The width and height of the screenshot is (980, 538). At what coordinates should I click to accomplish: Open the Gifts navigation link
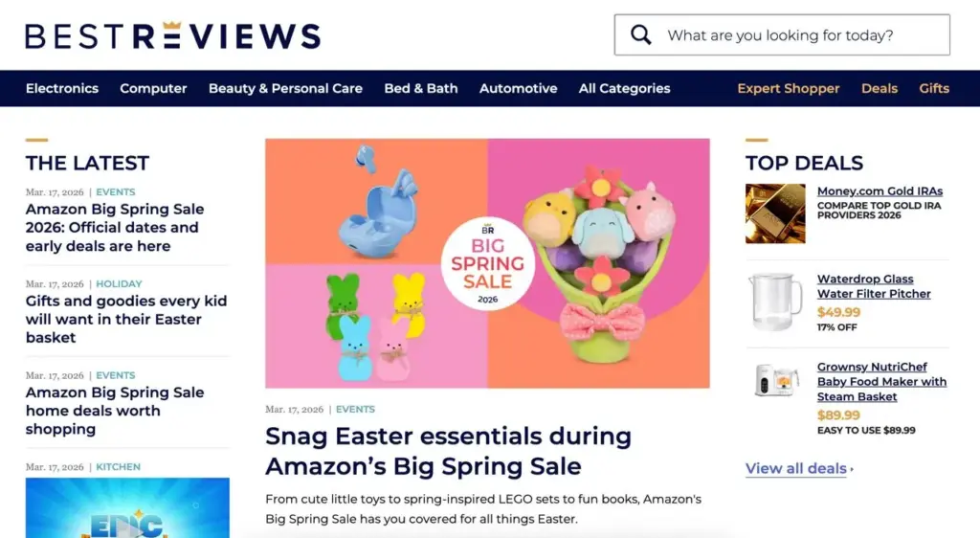point(934,88)
